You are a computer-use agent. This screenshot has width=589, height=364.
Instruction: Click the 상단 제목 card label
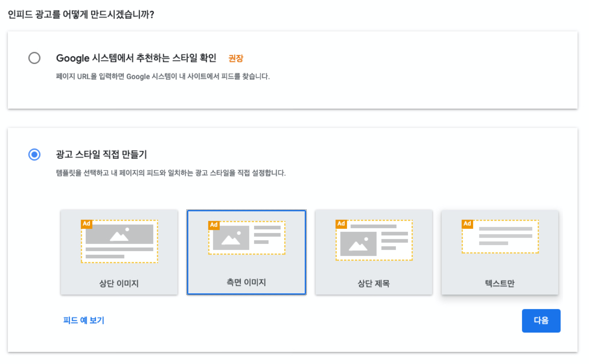[374, 283]
